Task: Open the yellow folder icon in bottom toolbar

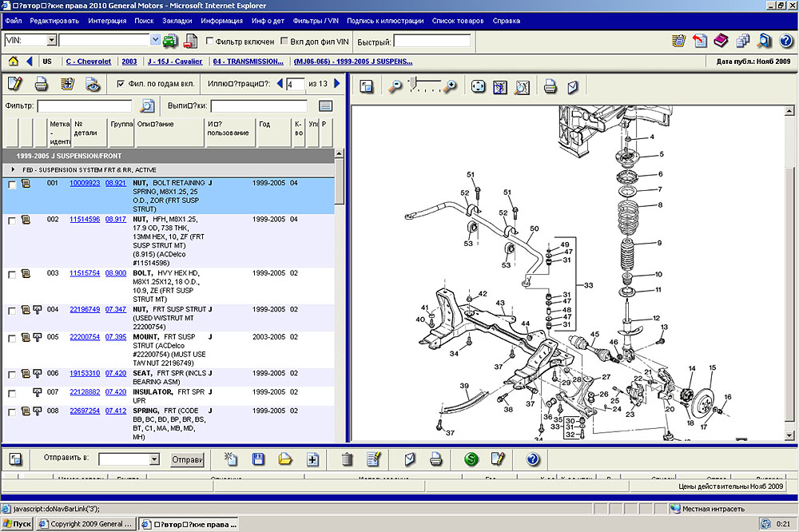Action: (x=285, y=459)
